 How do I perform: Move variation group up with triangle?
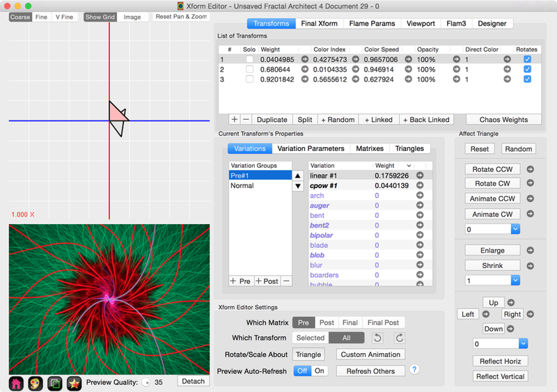[298, 175]
